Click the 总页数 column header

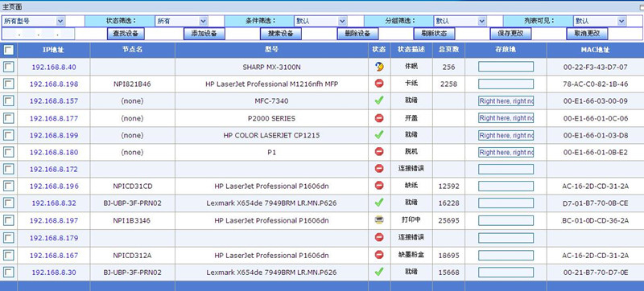pos(448,50)
